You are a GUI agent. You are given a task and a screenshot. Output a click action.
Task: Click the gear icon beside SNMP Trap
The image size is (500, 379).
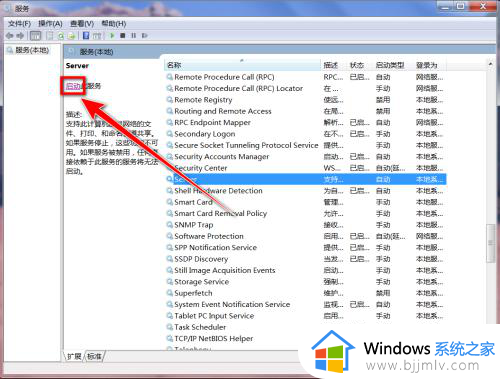tap(170, 225)
